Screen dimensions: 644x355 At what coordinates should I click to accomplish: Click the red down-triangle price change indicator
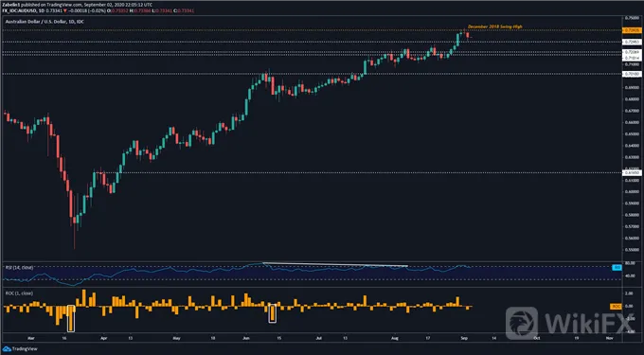pos(65,10)
